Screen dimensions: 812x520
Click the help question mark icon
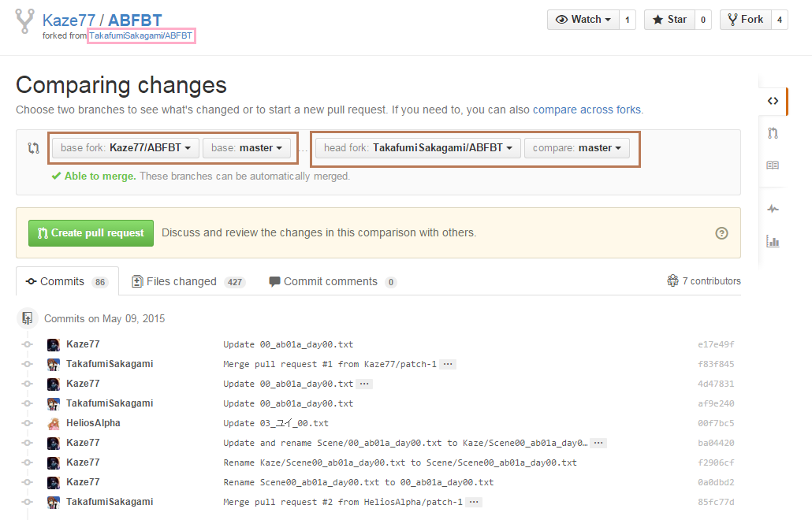pos(721,233)
